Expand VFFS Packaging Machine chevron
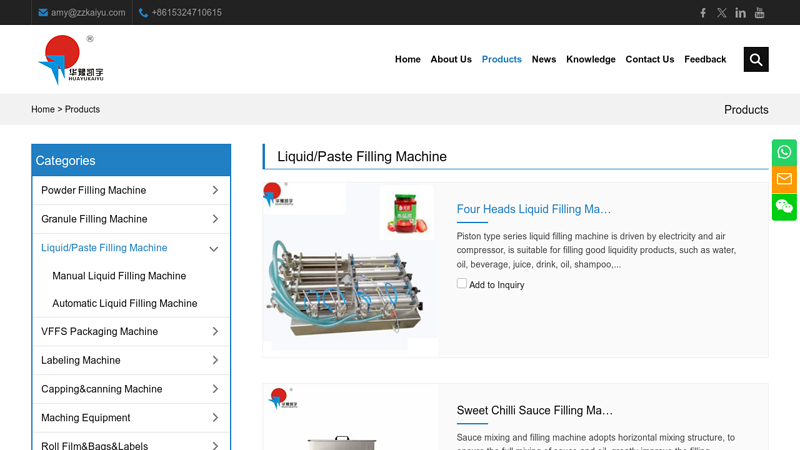 click(x=215, y=332)
